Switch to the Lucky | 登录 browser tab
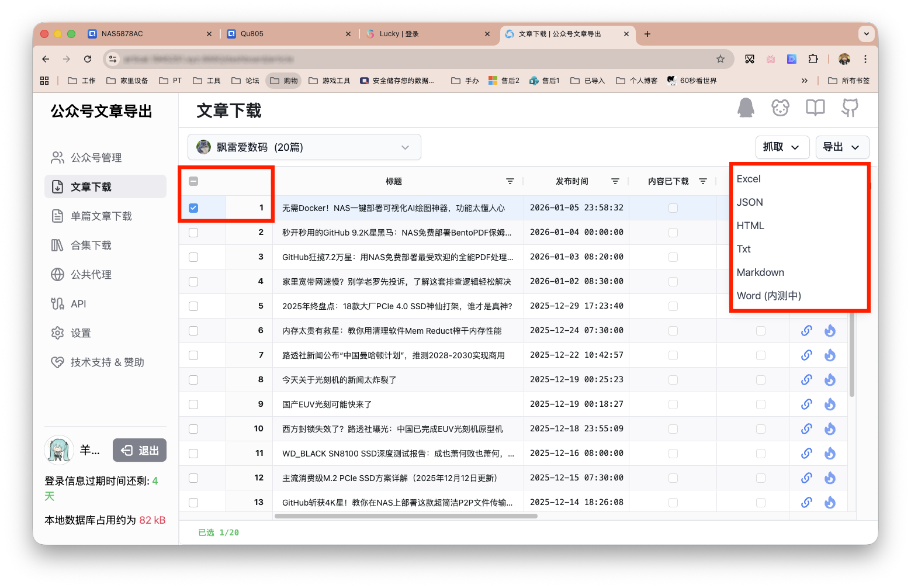This screenshot has height=588, width=911. tap(400, 34)
